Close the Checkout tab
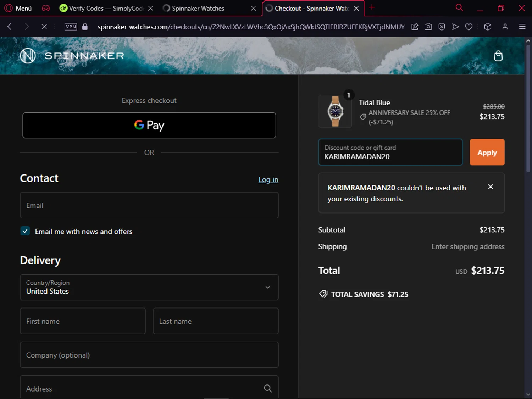Image resolution: width=532 pixels, height=399 pixels. coord(356,8)
